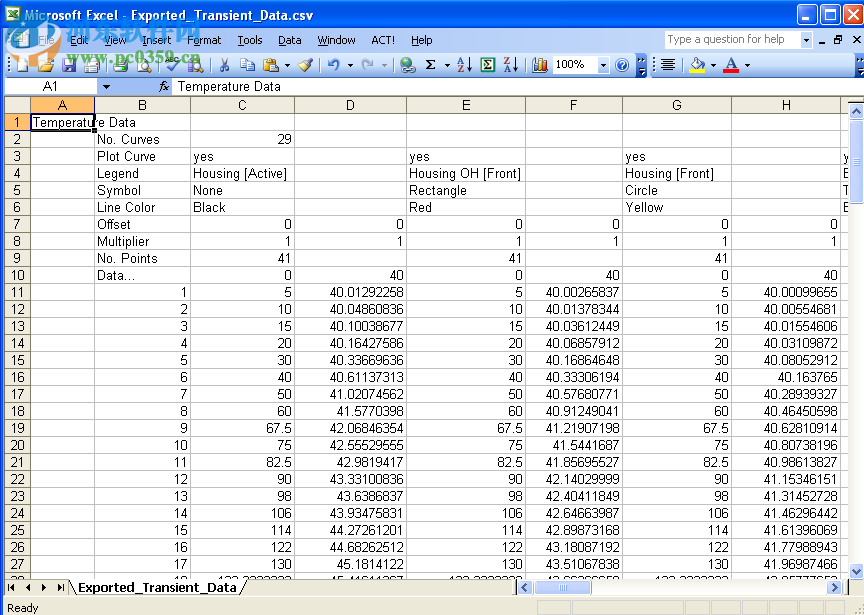This screenshot has width=864, height=615.
Task: Save the workbook with the floppy disk icon
Action: (69, 65)
